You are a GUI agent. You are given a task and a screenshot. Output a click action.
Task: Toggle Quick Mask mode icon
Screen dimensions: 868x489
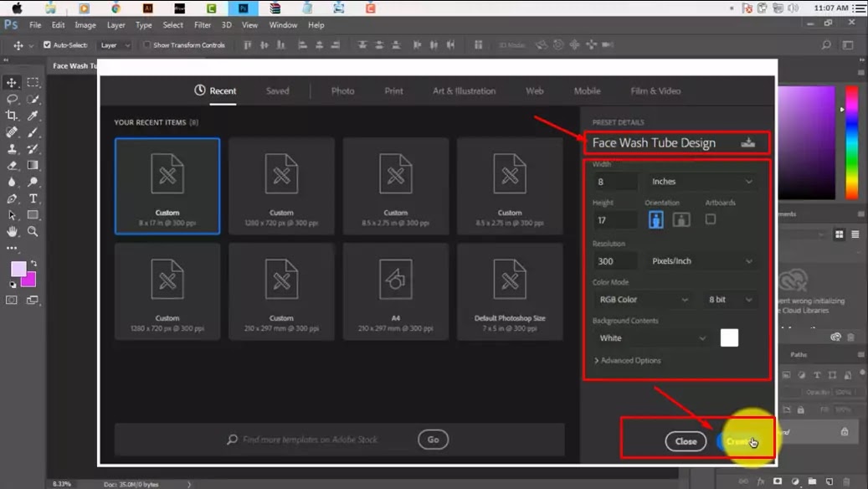(11, 300)
